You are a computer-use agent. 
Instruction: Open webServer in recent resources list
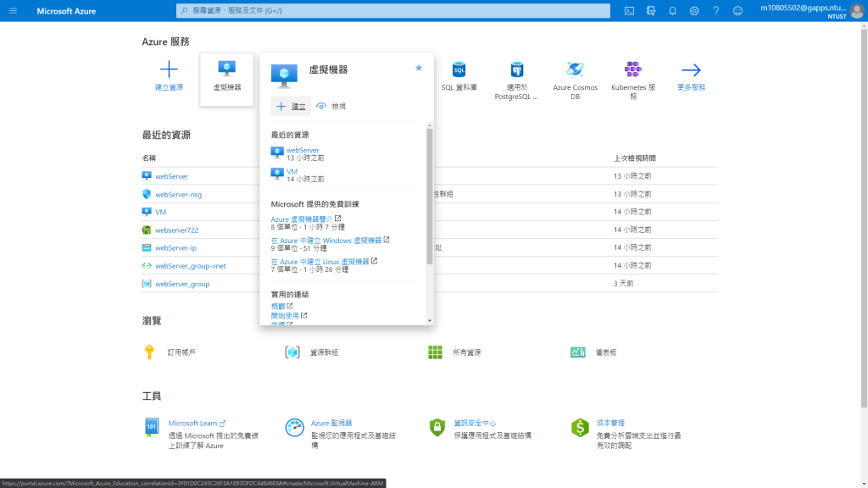point(171,176)
